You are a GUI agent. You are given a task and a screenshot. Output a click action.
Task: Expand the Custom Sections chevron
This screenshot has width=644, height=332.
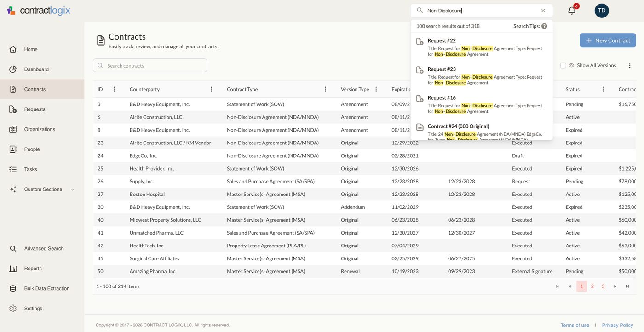[x=73, y=189]
